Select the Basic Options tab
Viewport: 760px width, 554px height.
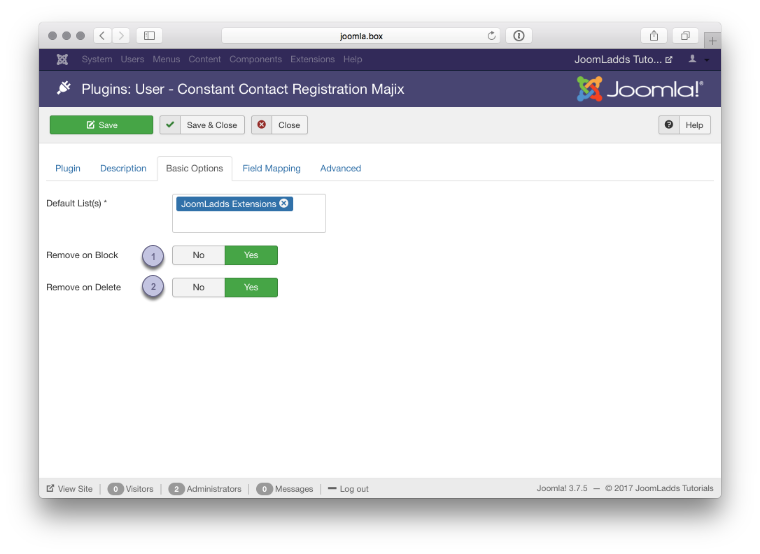[x=194, y=168]
